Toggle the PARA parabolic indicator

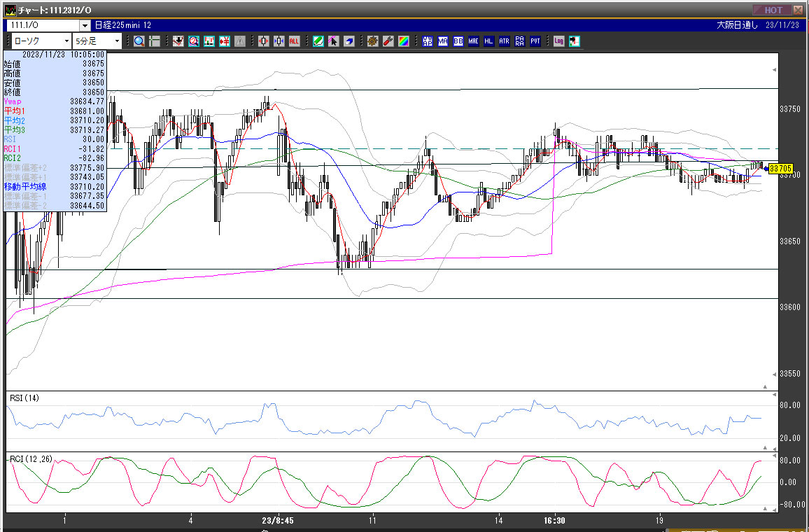pos(519,41)
